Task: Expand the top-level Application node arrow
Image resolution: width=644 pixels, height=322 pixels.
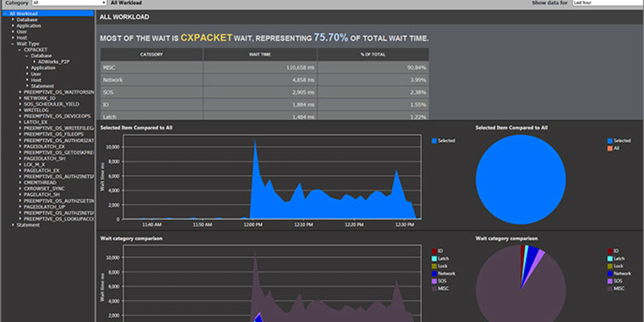Action: click(x=13, y=26)
